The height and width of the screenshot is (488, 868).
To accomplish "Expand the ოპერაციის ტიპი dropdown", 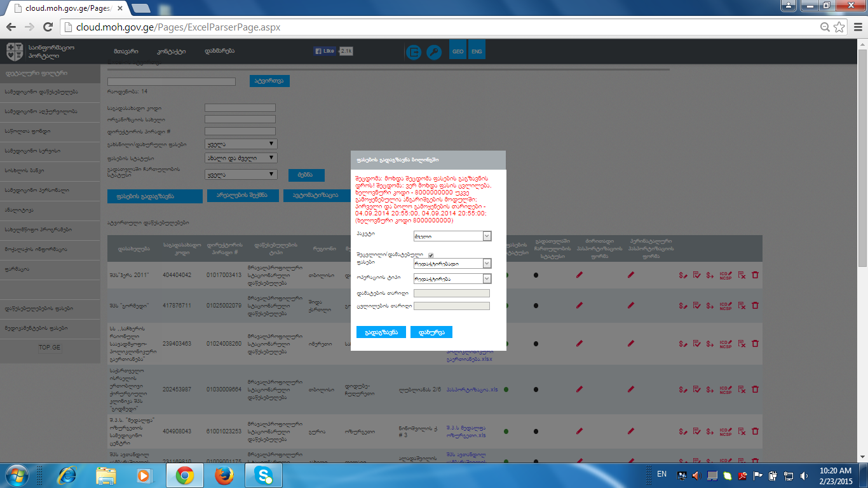I will [x=452, y=278].
